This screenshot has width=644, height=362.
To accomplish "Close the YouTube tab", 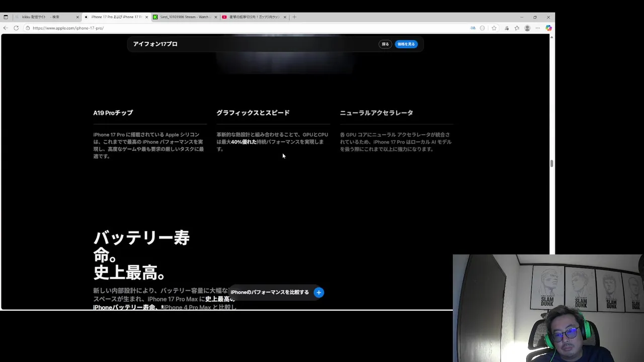I will (285, 17).
